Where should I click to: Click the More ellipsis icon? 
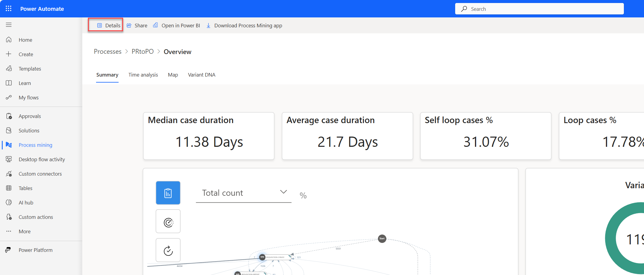pos(9,231)
